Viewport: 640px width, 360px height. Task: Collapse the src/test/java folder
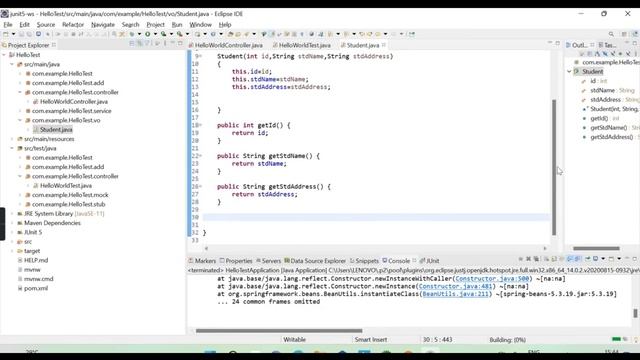pyautogui.click(x=12, y=148)
